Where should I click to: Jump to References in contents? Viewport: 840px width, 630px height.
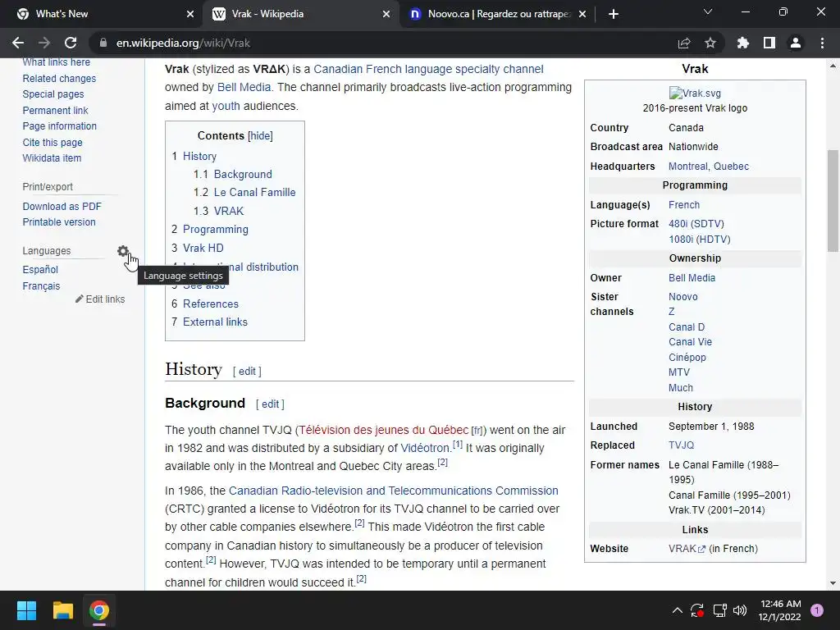(x=211, y=304)
